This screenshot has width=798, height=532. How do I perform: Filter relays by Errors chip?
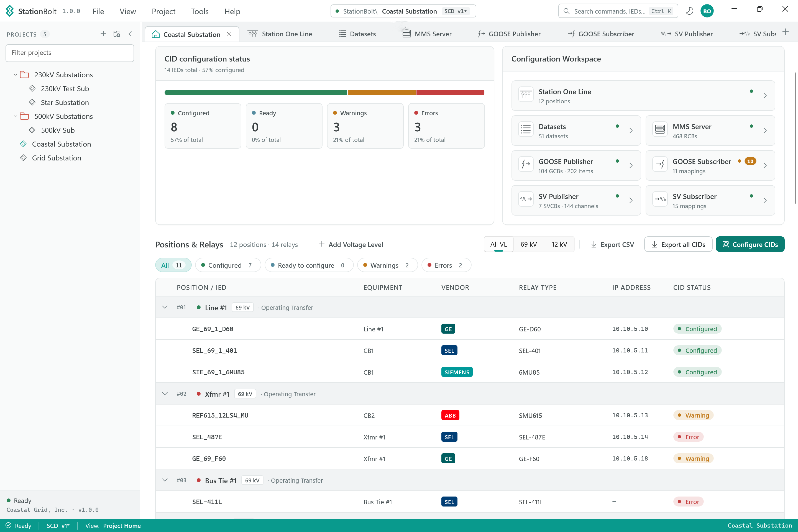click(x=446, y=265)
